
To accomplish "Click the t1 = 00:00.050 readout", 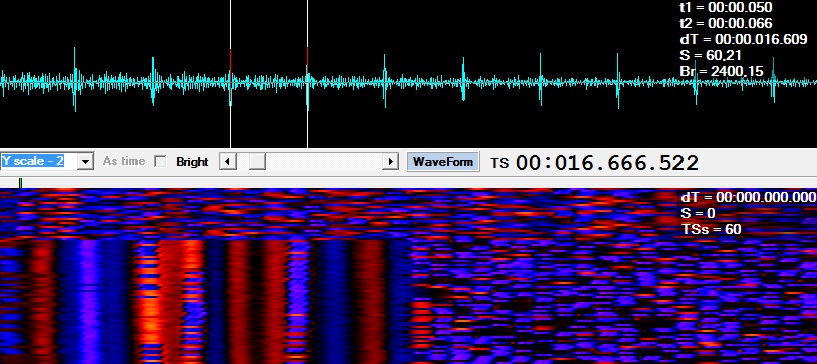I will (726, 7).
